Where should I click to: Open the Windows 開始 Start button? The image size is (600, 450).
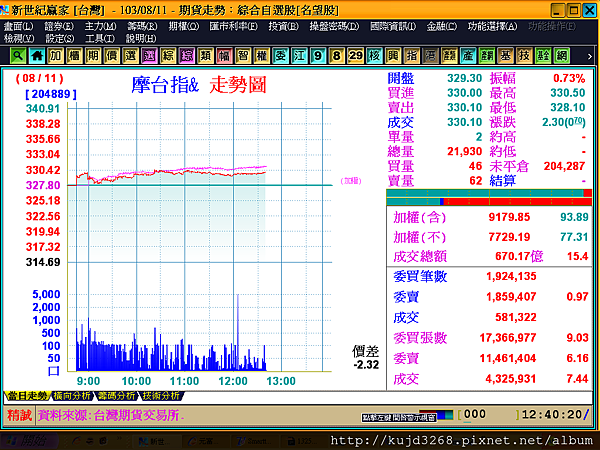29,441
